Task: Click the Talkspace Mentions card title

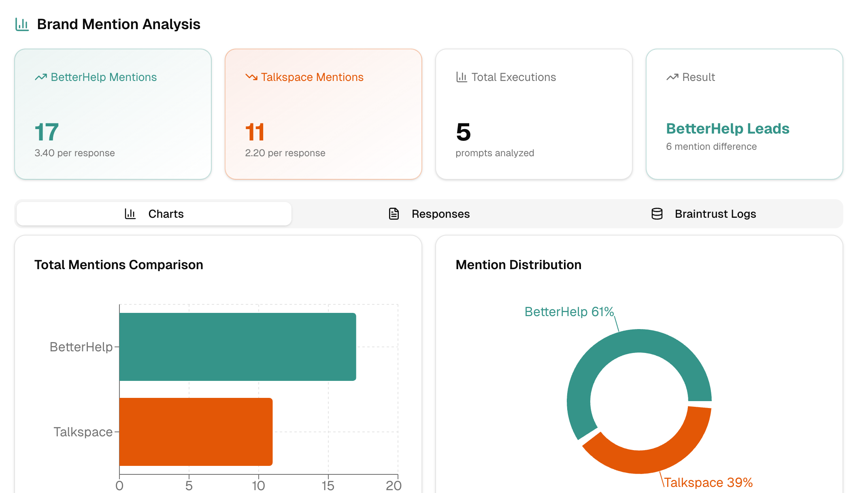Action: click(x=312, y=77)
